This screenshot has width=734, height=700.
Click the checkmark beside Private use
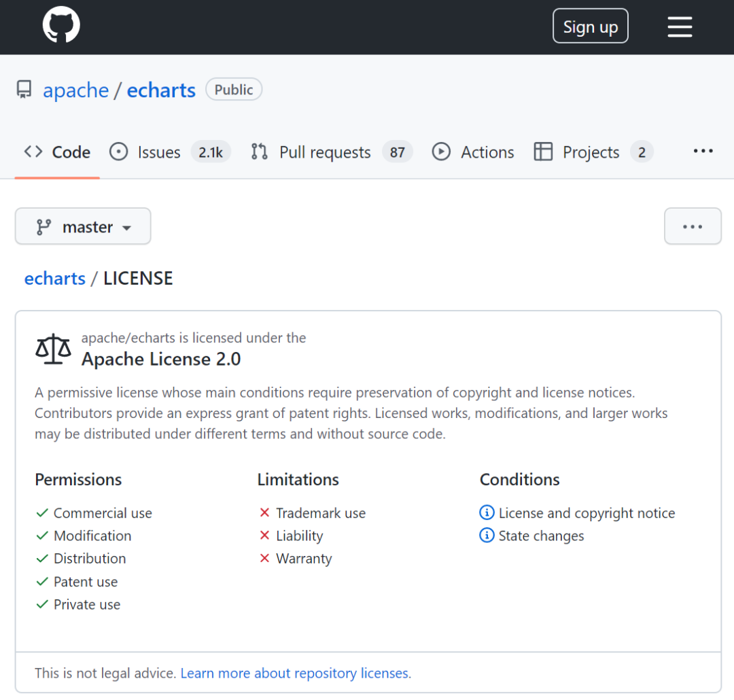42,604
